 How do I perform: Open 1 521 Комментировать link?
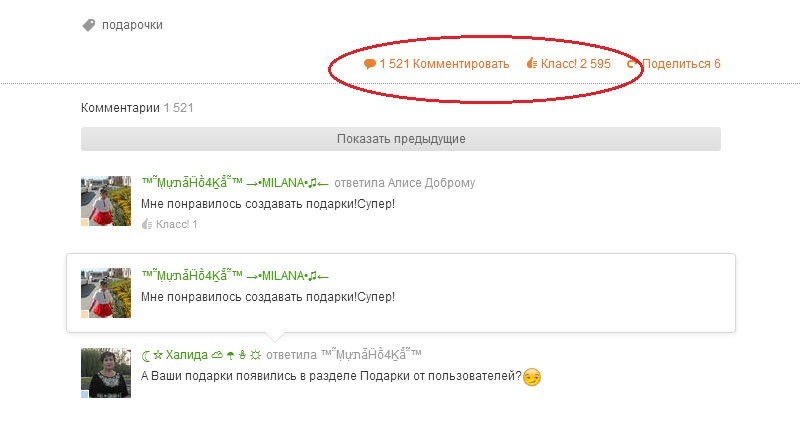click(x=444, y=64)
